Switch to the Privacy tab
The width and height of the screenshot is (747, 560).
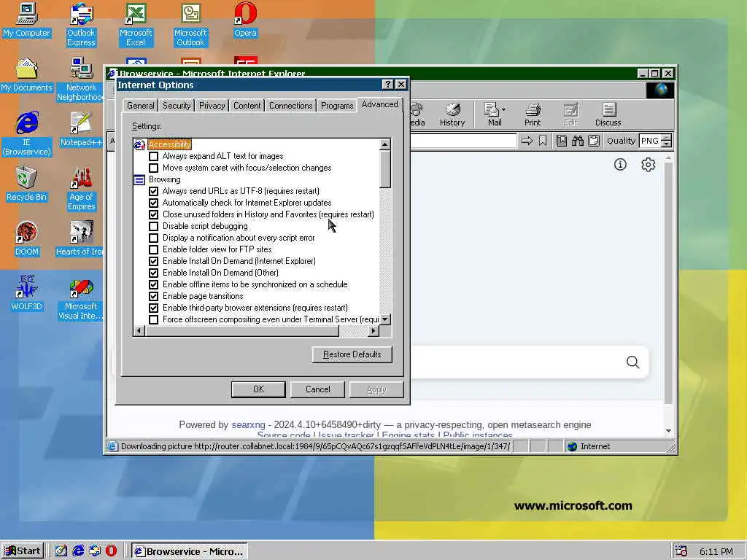pos(212,106)
